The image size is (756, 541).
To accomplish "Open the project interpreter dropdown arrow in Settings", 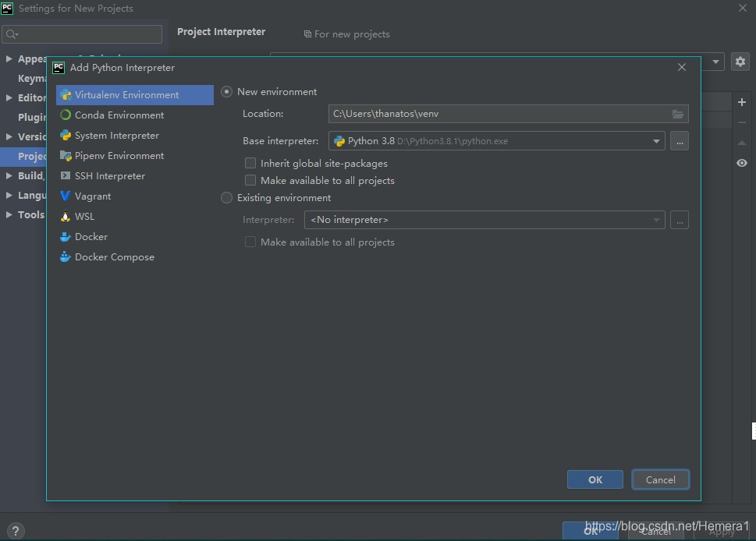I will (x=716, y=62).
